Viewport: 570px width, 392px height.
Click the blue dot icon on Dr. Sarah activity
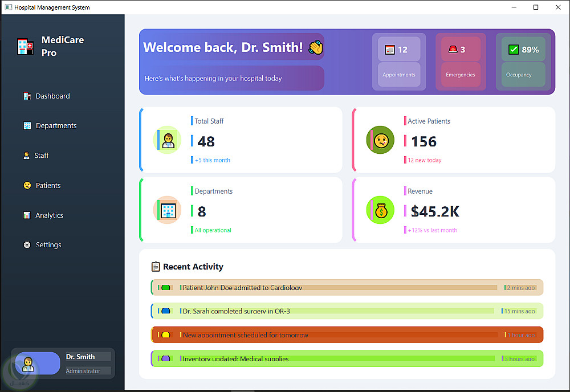pos(165,311)
